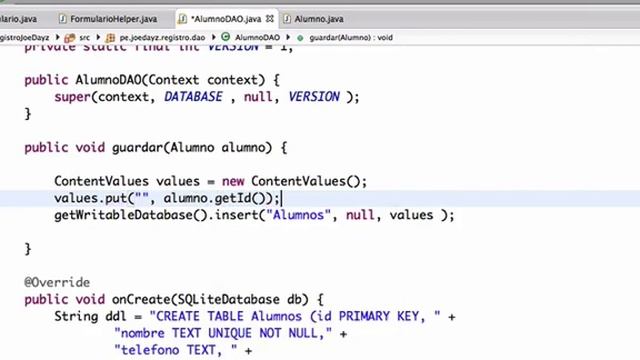
Task: Expand the arrow after AlumnoDAO breadcrumb
Action: coord(288,37)
